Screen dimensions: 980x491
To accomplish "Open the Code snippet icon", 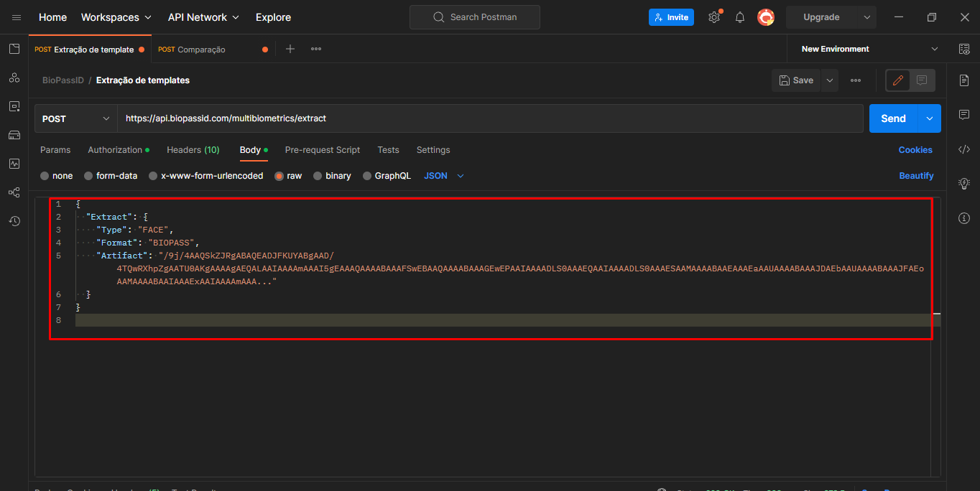I will [x=964, y=149].
